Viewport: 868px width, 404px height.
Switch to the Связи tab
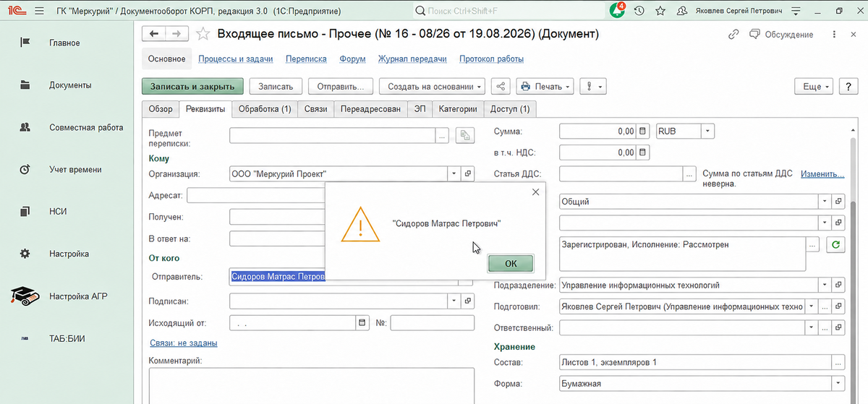315,109
